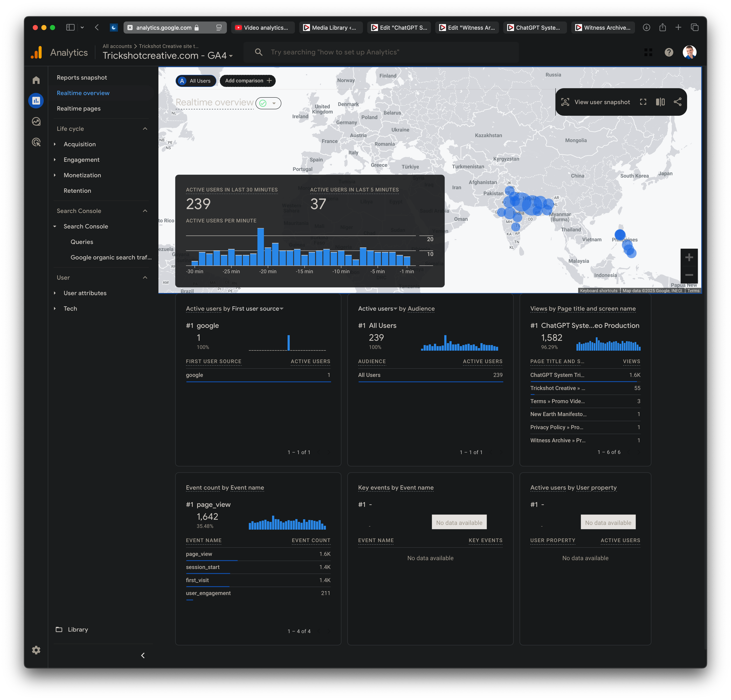The width and height of the screenshot is (731, 700).
Task: Expand Tech reports
Action: (x=55, y=309)
